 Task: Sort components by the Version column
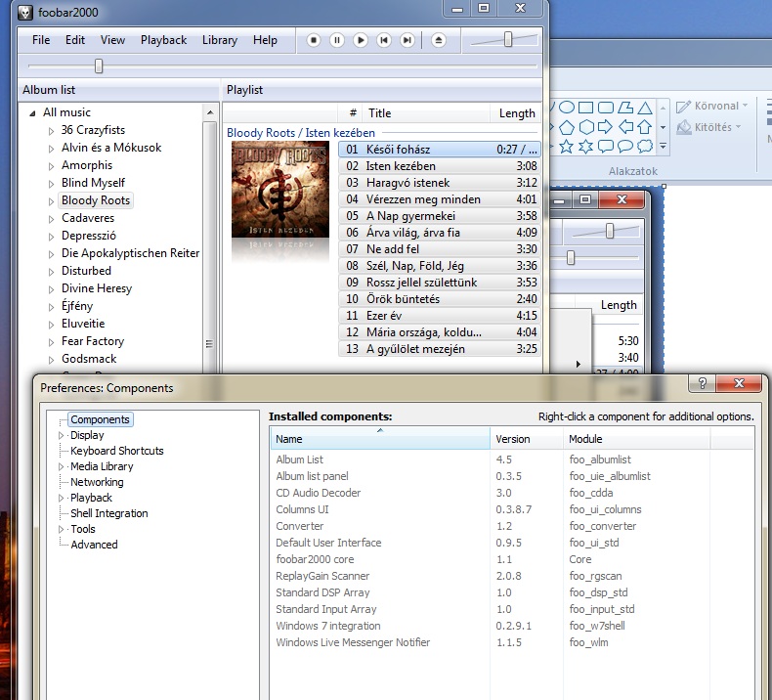click(527, 438)
